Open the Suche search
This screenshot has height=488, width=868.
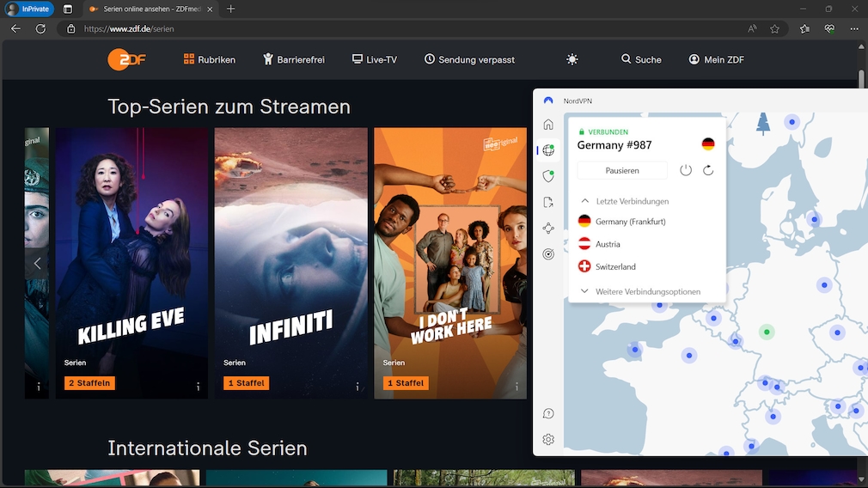tap(641, 59)
